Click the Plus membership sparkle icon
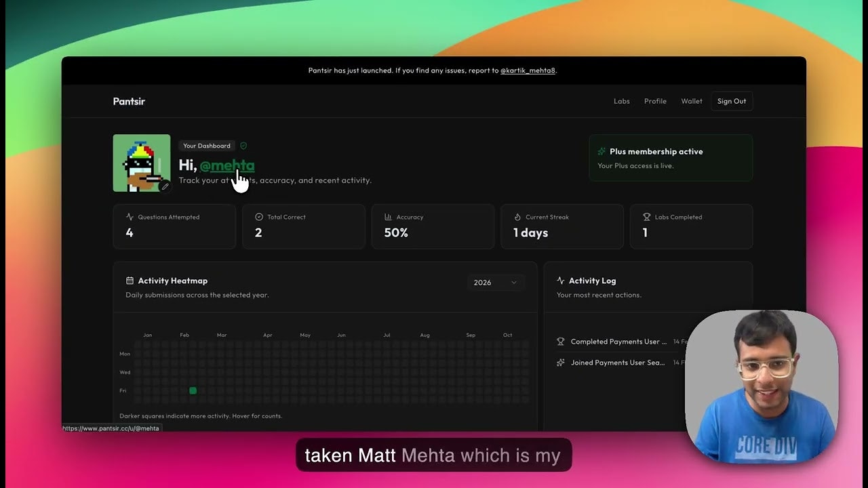868x488 pixels. point(601,152)
